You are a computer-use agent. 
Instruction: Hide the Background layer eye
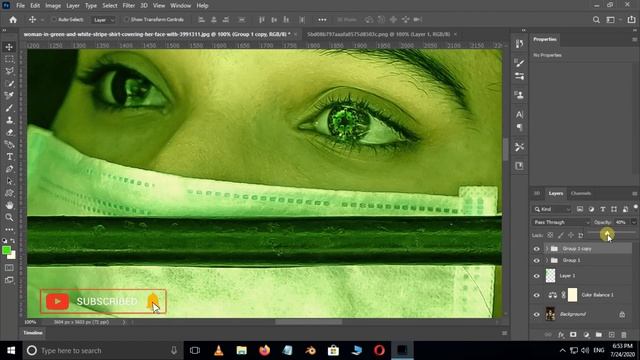tap(536, 314)
